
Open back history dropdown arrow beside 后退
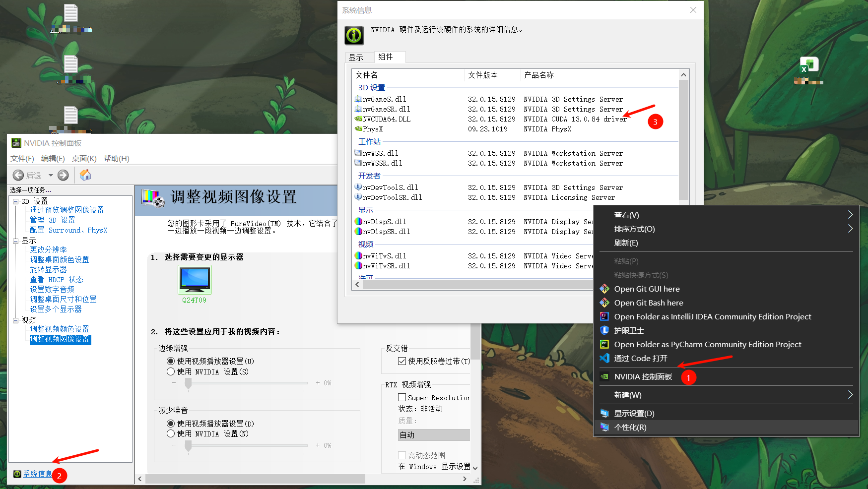pos(51,175)
